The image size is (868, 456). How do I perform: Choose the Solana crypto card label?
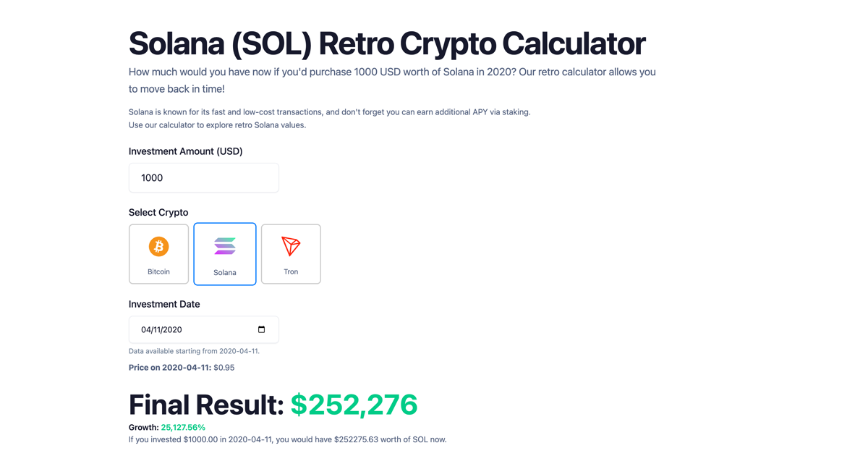(x=225, y=273)
